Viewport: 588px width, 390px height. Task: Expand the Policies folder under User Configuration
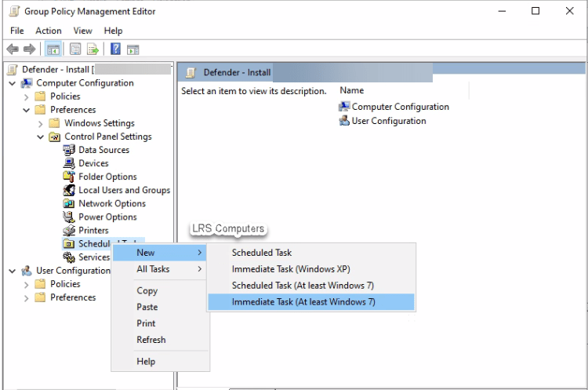click(27, 284)
